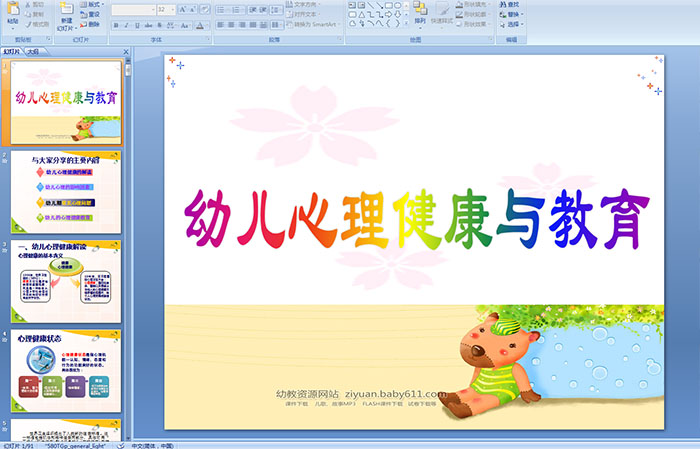The width and height of the screenshot is (700, 449).
Task: Click the Numbering list button
Action: (x=238, y=9)
